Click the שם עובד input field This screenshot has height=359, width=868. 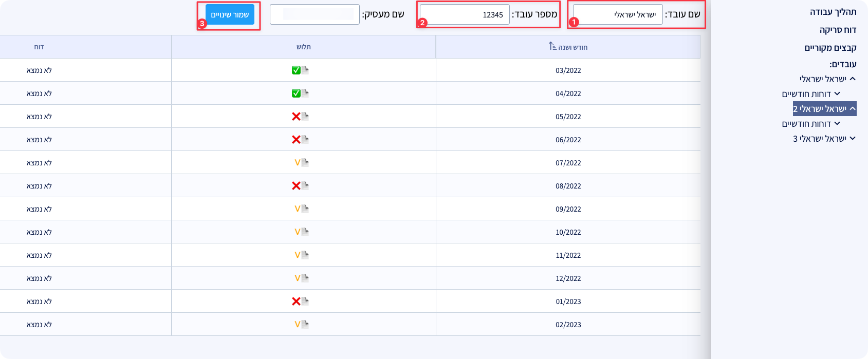tap(617, 15)
